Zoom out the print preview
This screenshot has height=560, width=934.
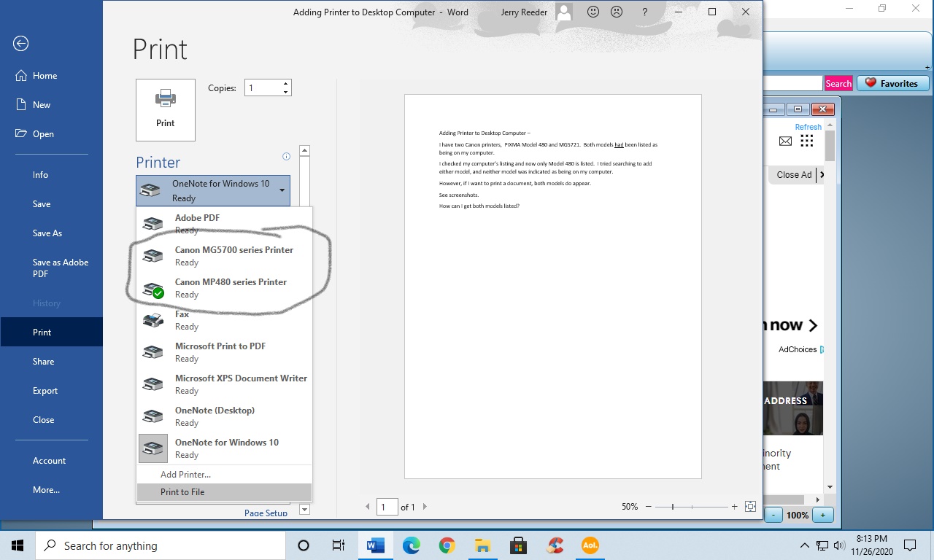[647, 507]
